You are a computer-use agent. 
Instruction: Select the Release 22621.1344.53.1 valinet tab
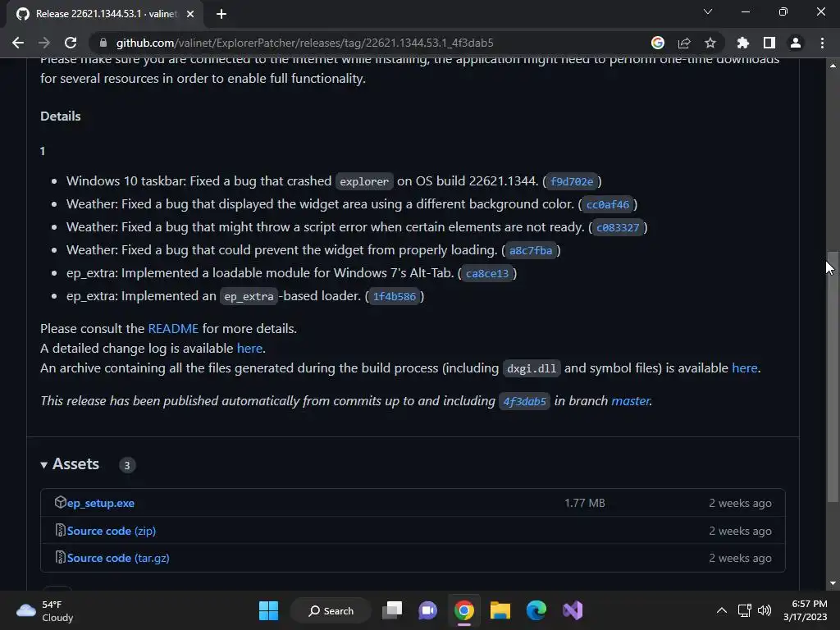click(x=104, y=14)
